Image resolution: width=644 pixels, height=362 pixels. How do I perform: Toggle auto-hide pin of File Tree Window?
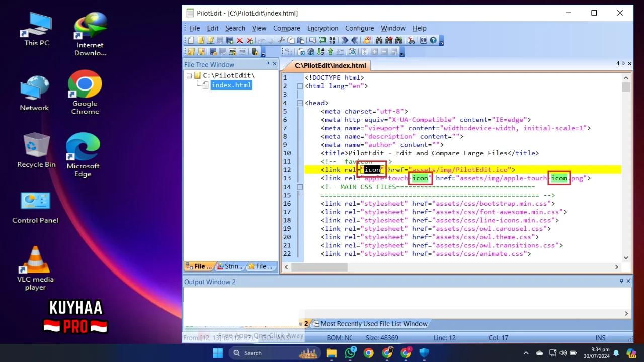(268, 64)
